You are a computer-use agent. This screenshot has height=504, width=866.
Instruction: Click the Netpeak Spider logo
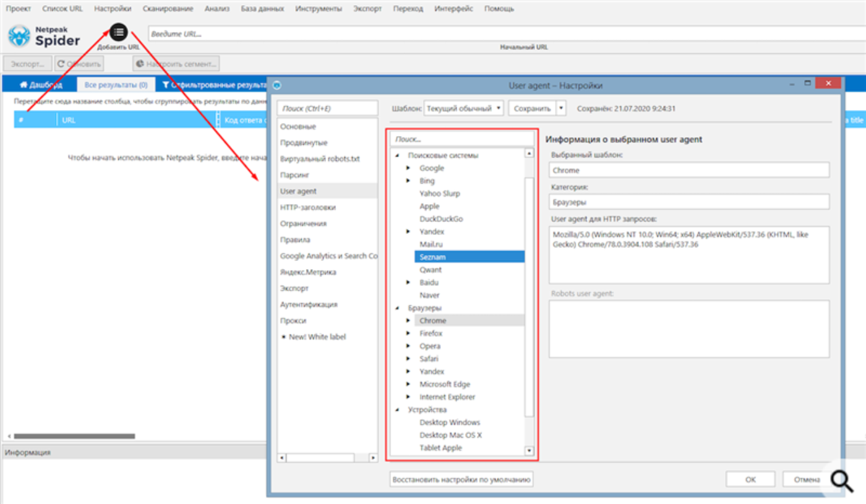pos(44,36)
